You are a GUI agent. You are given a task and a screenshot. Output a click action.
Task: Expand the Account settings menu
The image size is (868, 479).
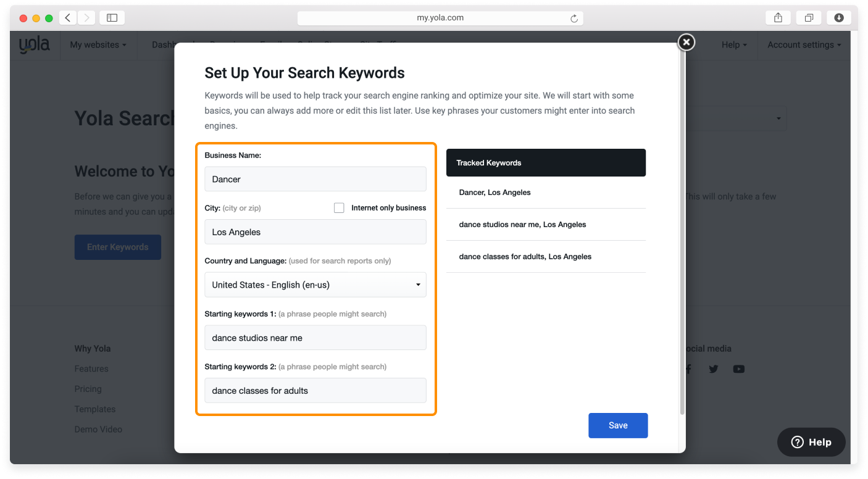(804, 44)
